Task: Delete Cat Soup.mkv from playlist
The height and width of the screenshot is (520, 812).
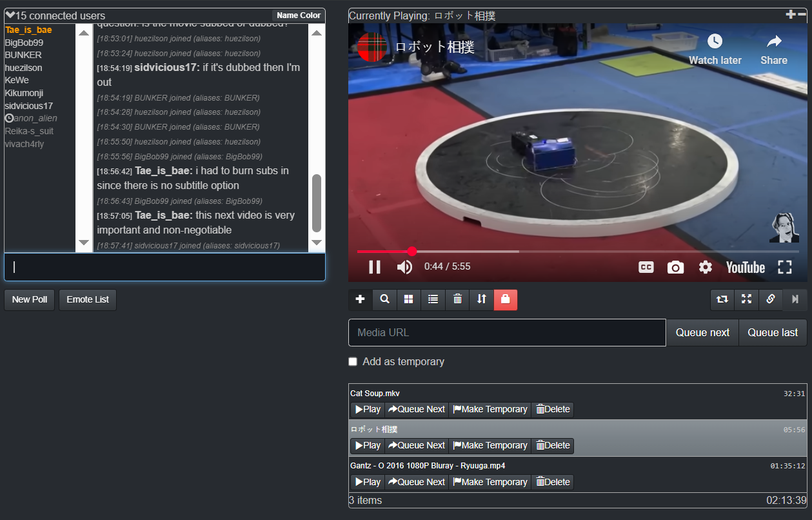Action: click(553, 409)
